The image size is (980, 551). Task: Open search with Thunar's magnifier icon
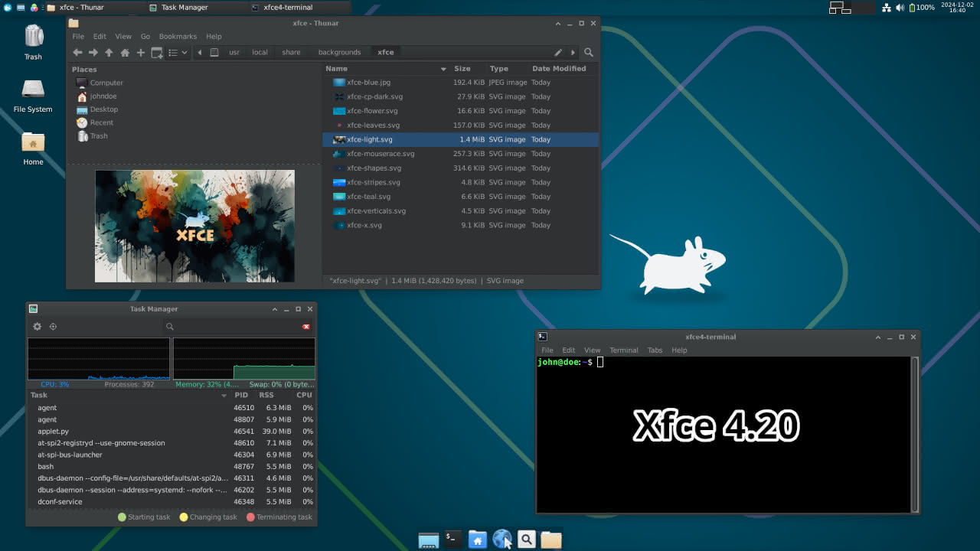click(589, 52)
